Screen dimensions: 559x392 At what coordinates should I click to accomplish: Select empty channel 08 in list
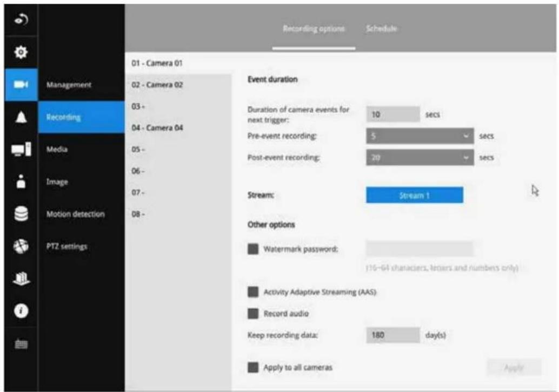pyautogui.click(x=178, y=214)
